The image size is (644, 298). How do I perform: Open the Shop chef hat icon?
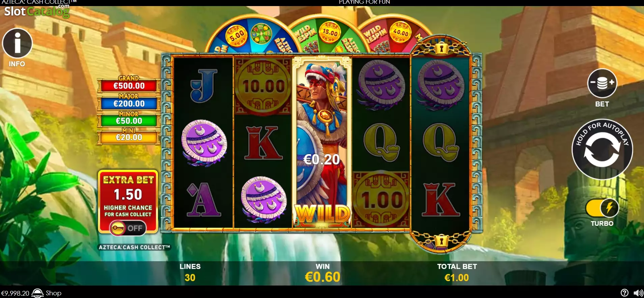37,293
